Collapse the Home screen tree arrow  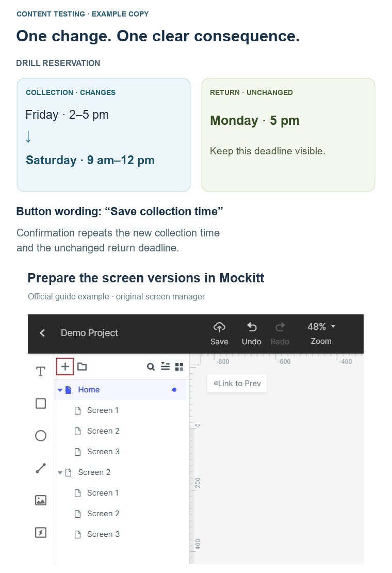tap(60, 390)
